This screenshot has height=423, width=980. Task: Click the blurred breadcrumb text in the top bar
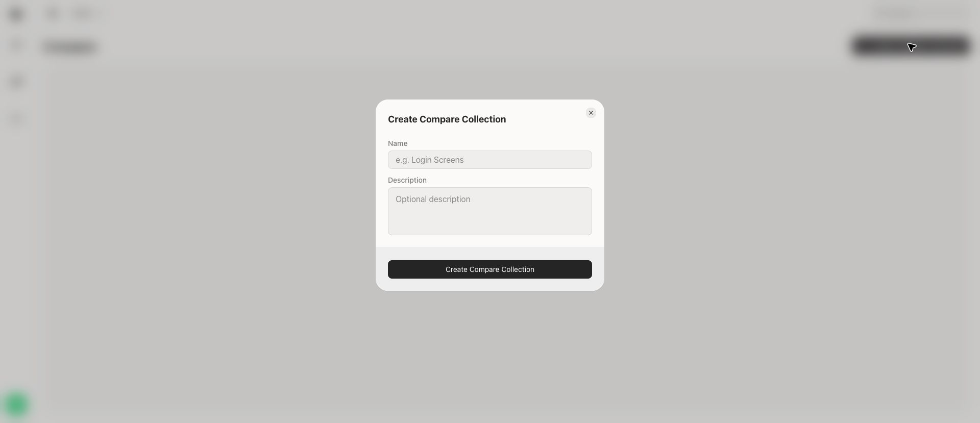pyautogui.click(x=86, y=14)
